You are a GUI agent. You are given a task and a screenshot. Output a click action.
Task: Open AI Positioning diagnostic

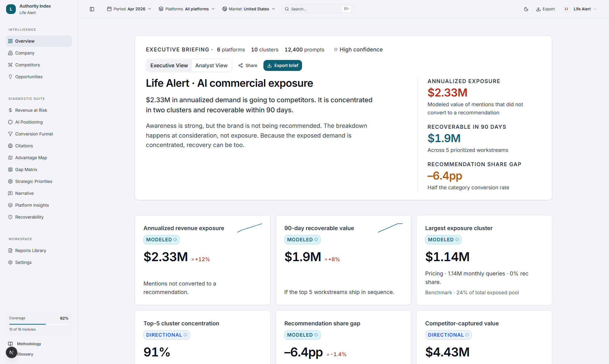pyautogui.click(x=39, y=122)
